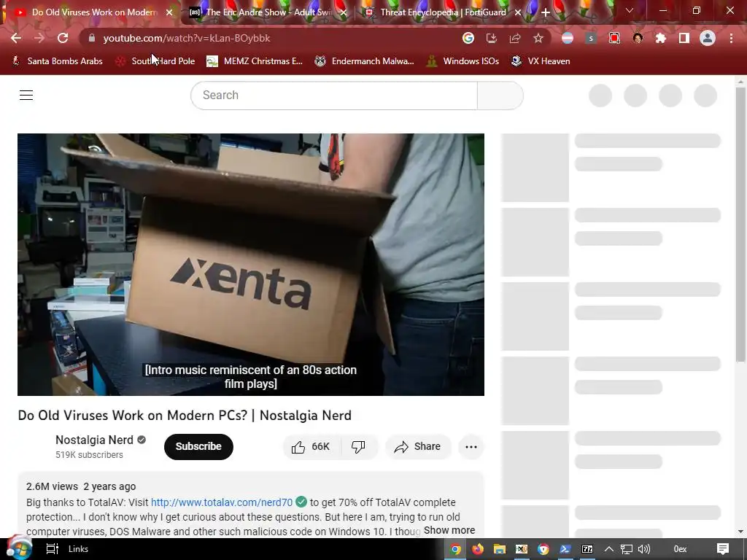
Task: Bookmark this page with the star icon
Action: 538,38
